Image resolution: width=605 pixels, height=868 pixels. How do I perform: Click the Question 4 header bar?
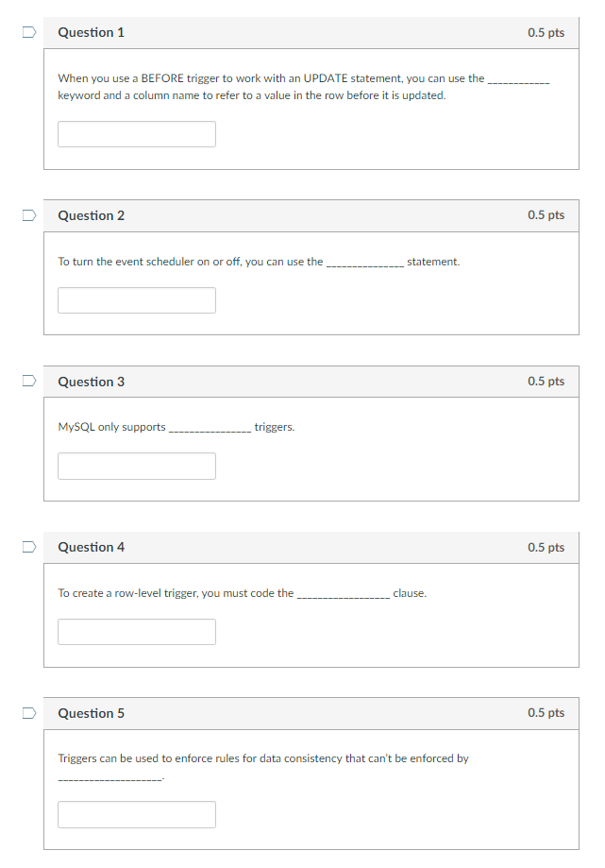click(311, 546)
